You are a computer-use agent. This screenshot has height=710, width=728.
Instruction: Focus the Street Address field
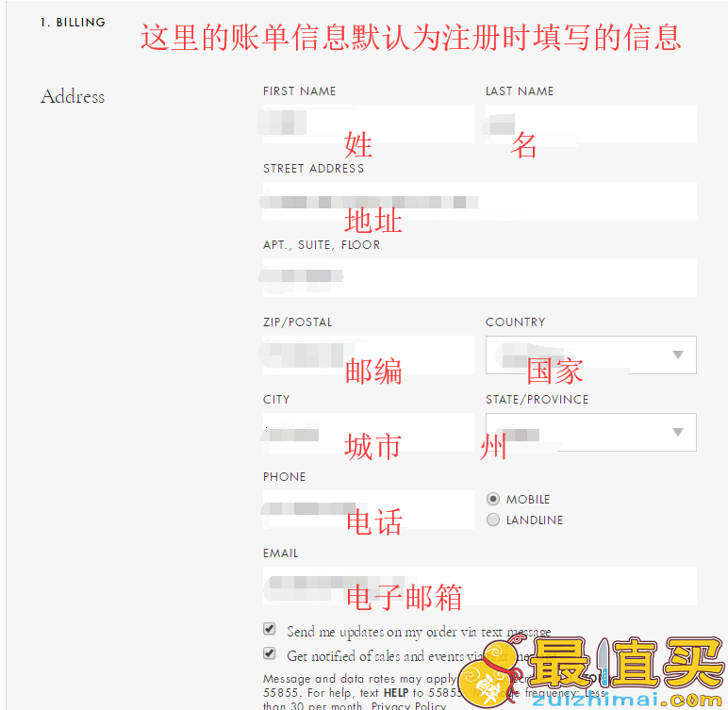(480, 201)
